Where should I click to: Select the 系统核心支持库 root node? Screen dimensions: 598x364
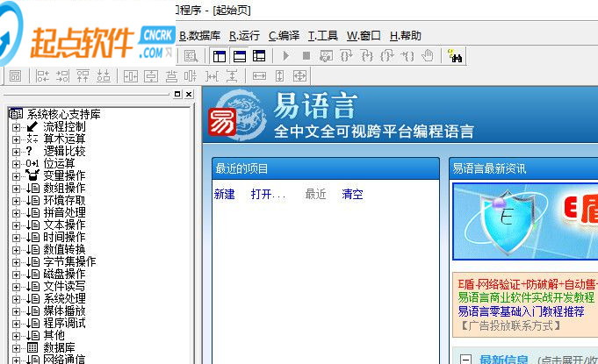pos(63,114)
